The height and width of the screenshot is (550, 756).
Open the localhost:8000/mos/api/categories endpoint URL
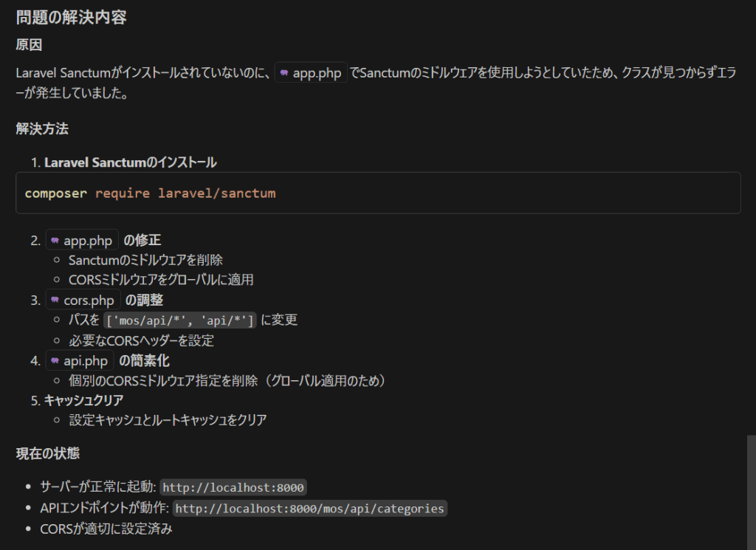pos(309,509)
